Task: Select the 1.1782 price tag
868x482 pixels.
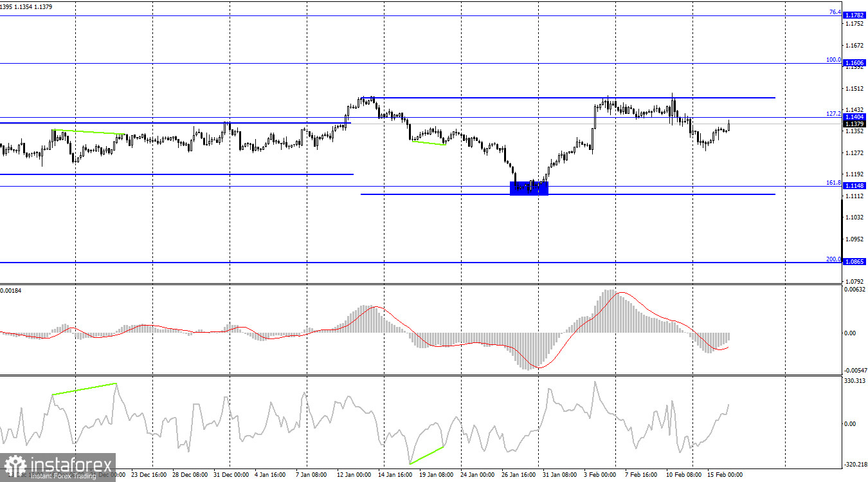Action: pos(854,15)
